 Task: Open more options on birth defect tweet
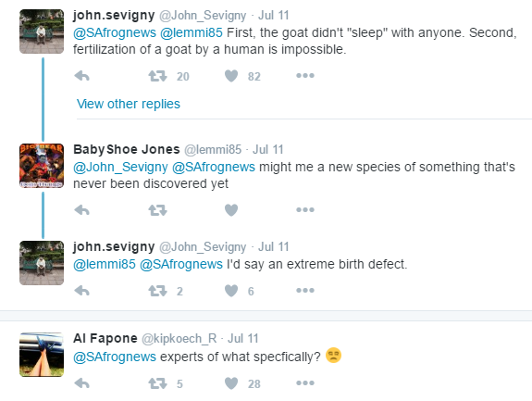(x=305, y=290)
